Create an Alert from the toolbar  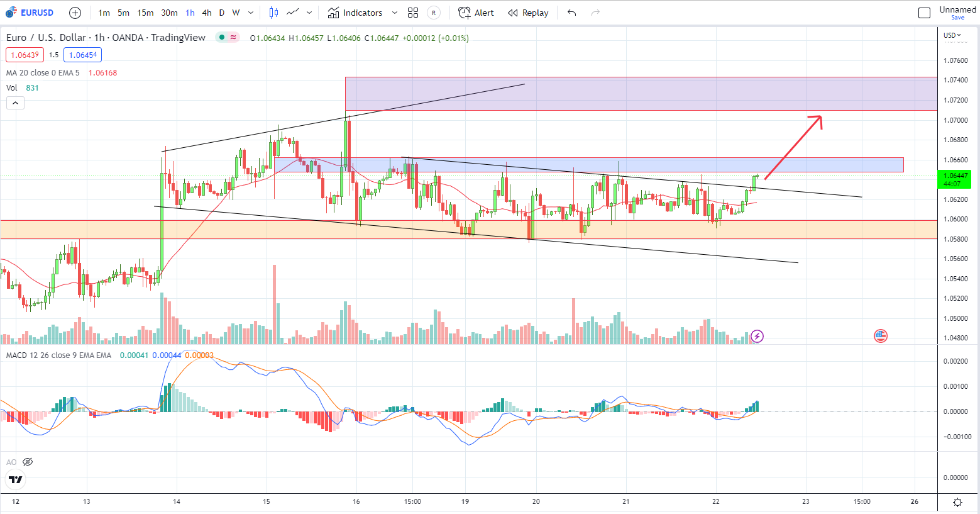pyautogui.click(x=476, y=13)
